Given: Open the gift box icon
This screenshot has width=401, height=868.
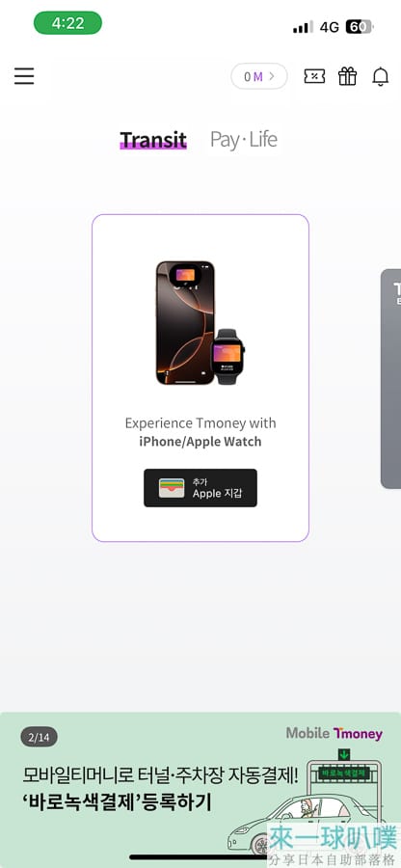Looking at the screenshot, I should [347, 76].
